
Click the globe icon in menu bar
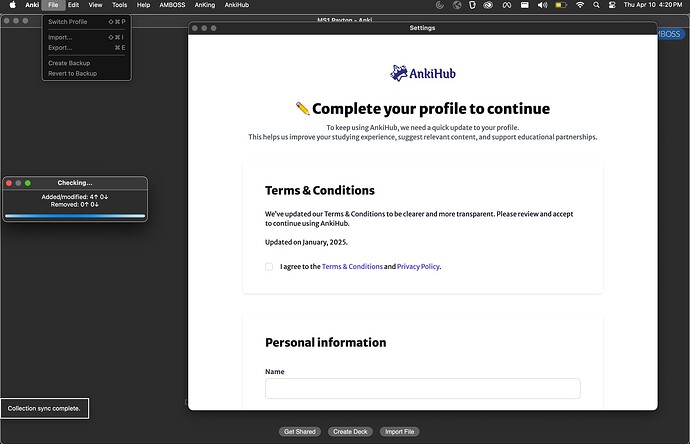pos(457,5)
